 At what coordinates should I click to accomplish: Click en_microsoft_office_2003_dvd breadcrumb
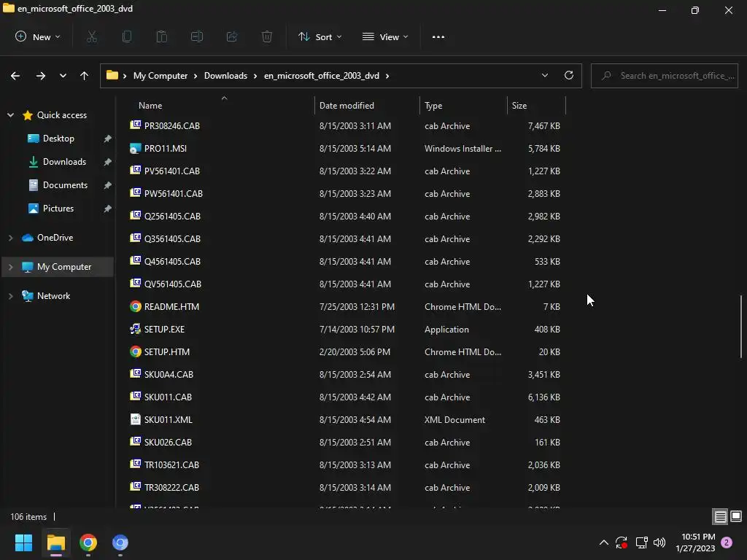[322, 76]
